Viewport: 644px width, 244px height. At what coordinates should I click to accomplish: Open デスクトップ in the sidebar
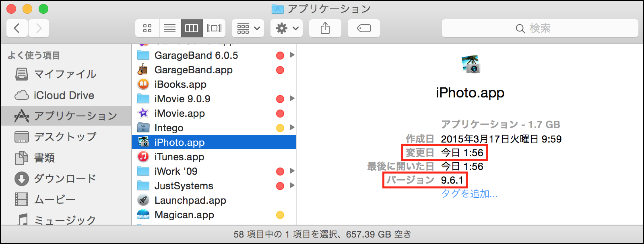[x=66, y=137]
